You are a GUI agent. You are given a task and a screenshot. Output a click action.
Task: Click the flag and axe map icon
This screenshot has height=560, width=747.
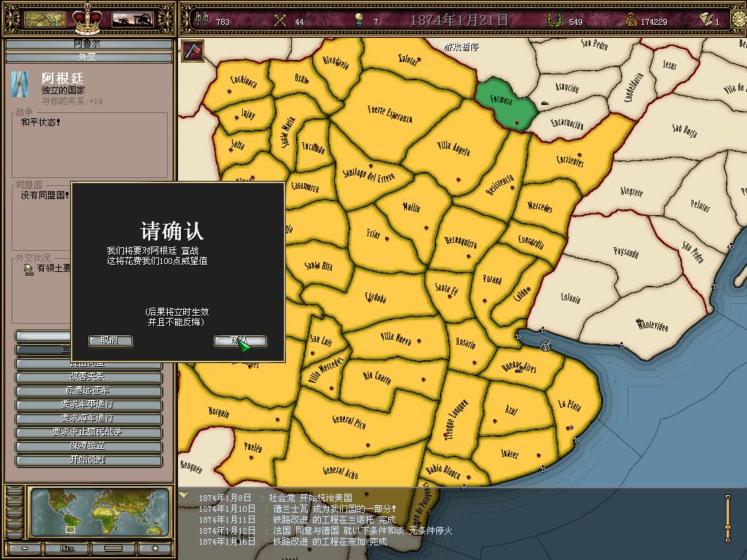(193, 50)
